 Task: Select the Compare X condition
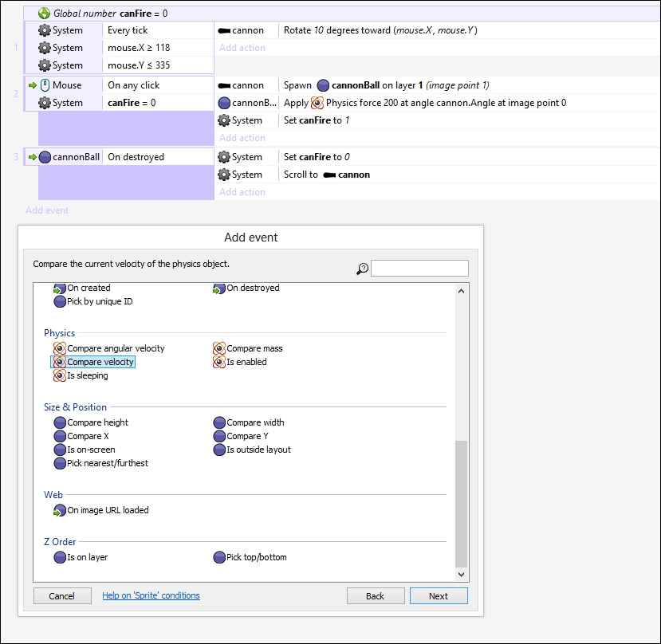tap(81, 436)
